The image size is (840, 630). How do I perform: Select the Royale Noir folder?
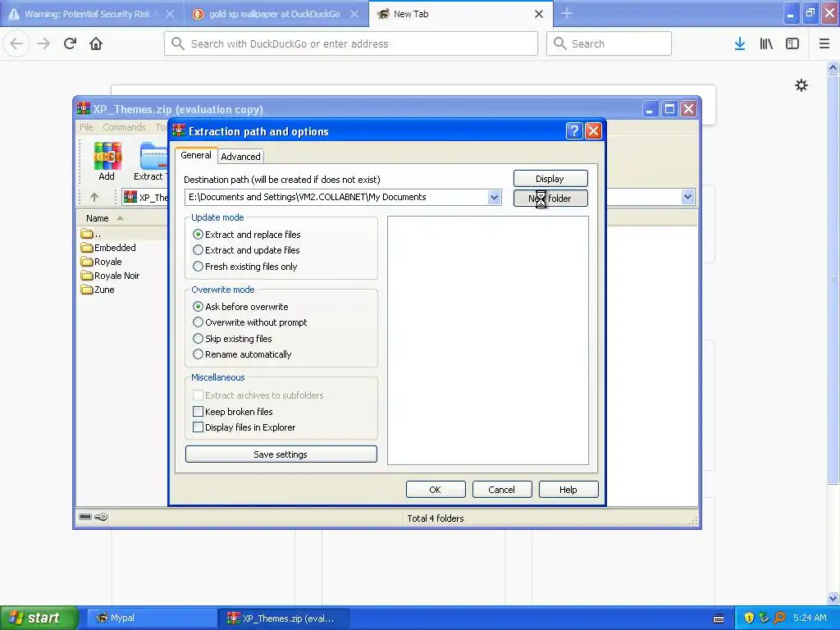[x=111, y=276]
